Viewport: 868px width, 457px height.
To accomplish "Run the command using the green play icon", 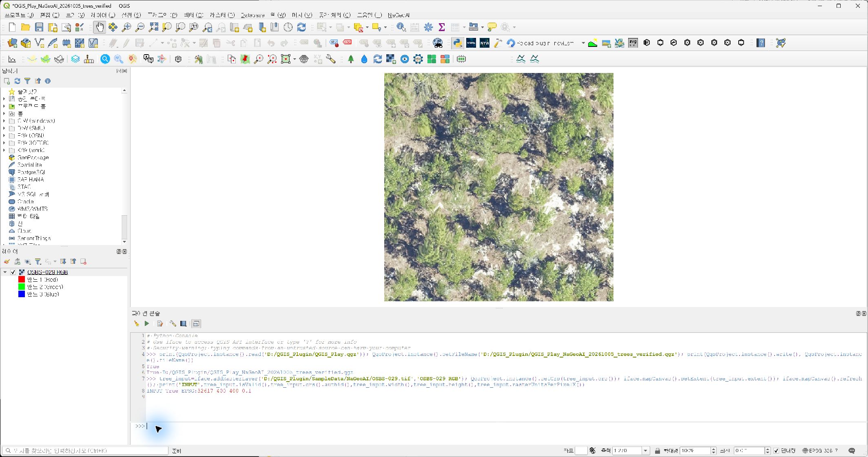I will point(147,324).
